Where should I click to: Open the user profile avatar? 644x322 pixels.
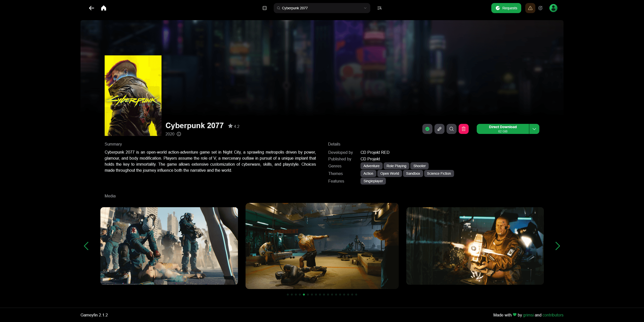(553, 8)
